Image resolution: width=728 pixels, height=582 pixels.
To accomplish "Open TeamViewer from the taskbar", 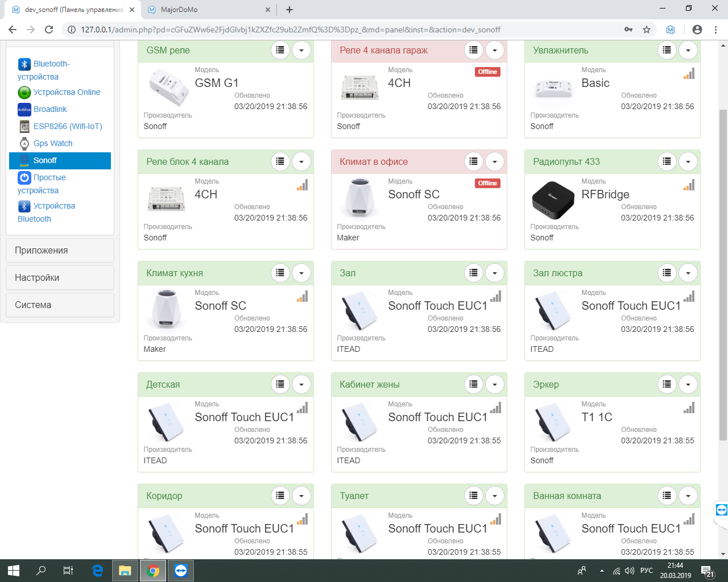I will pyautogui.click(x=181, y=571).
